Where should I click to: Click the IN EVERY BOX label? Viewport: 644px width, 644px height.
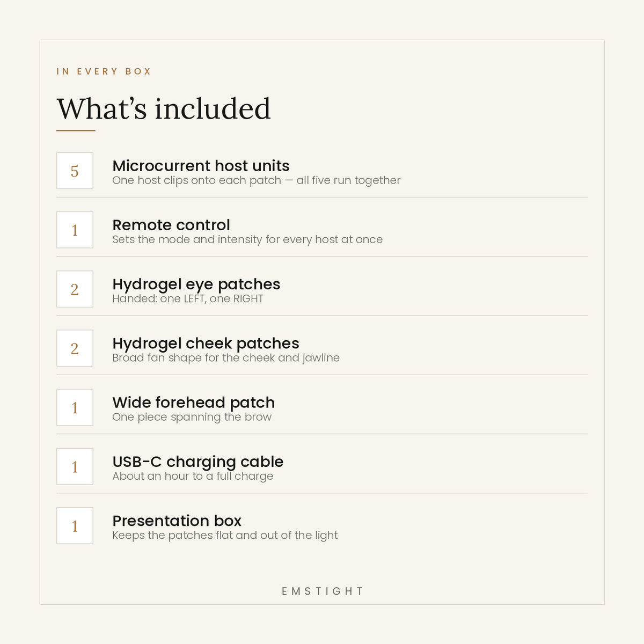coord(104,71)
